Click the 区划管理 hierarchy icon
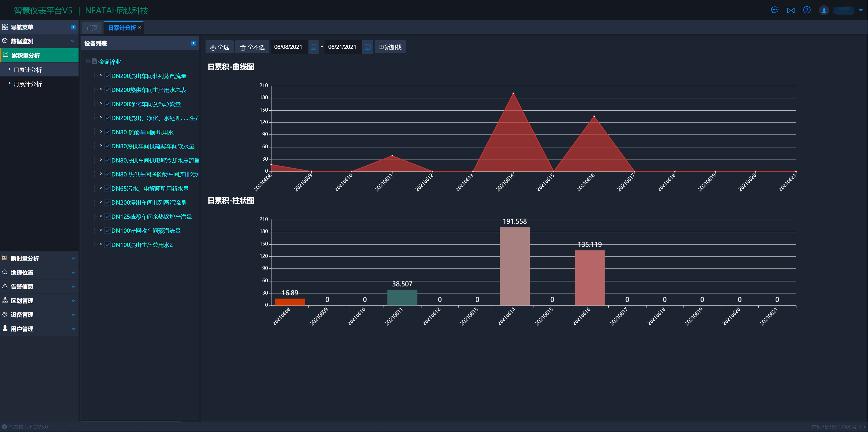868x432 pixels. pyautogui.click(x=5, y=300)
